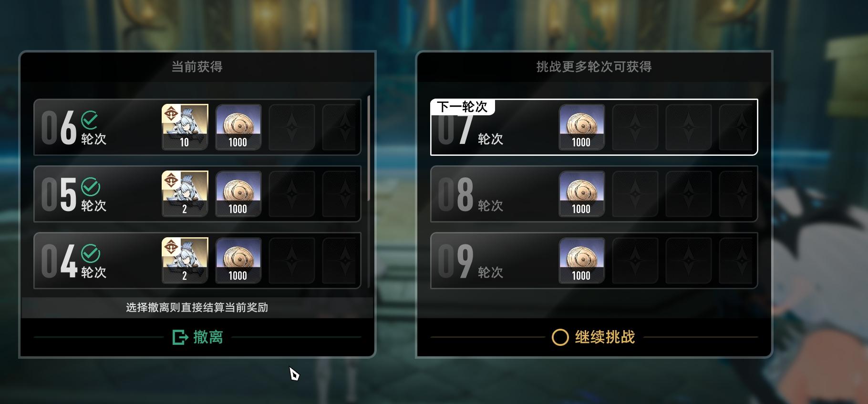Click the green checkmark on round 04
Viewport: 868px width, 404px height.
coord(90,253)
